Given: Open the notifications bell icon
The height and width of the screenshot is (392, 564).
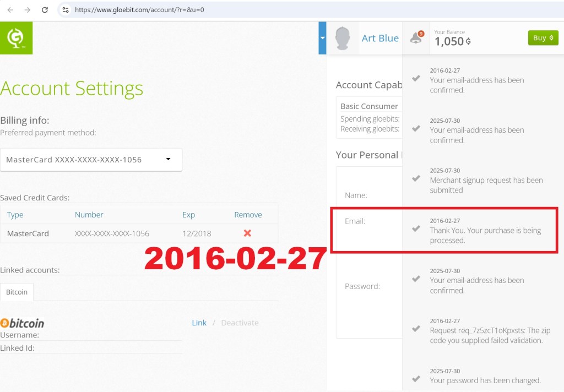Looking at the screenshot, I should point(416,39).
